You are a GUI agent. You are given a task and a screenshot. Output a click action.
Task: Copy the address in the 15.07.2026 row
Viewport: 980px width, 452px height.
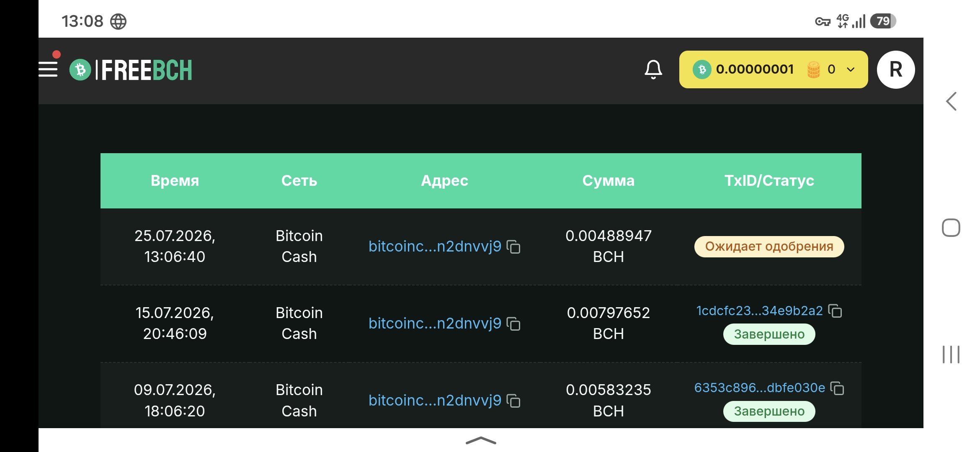513,324
